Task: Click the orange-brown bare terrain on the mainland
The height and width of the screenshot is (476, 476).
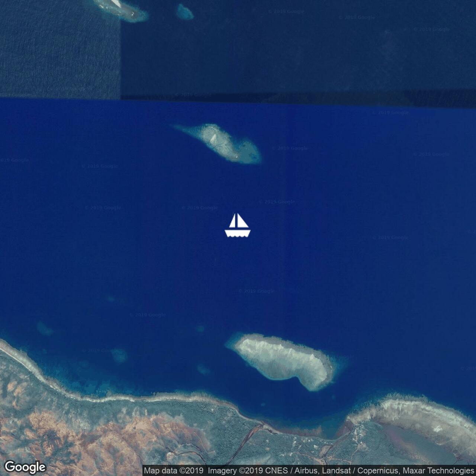Action: tap(112, 435)
